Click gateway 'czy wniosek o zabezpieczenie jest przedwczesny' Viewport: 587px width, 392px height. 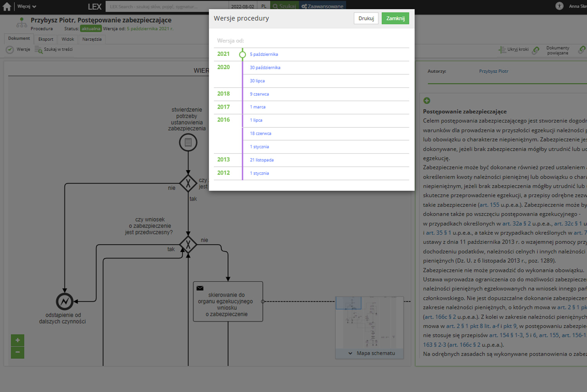(x=188, y=244)
